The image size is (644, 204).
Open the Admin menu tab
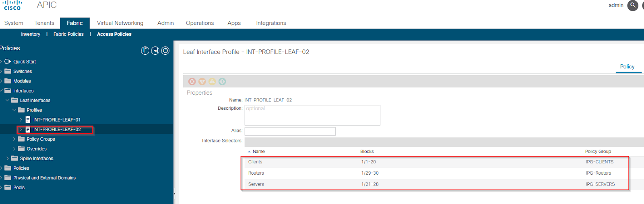(x=165, y=23)
